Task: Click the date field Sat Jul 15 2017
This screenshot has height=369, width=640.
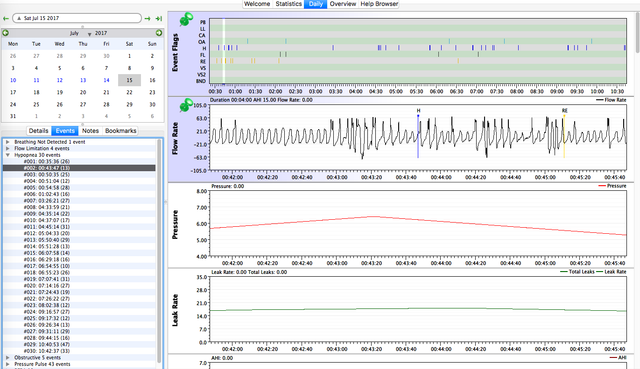Action: click(77, 18)
